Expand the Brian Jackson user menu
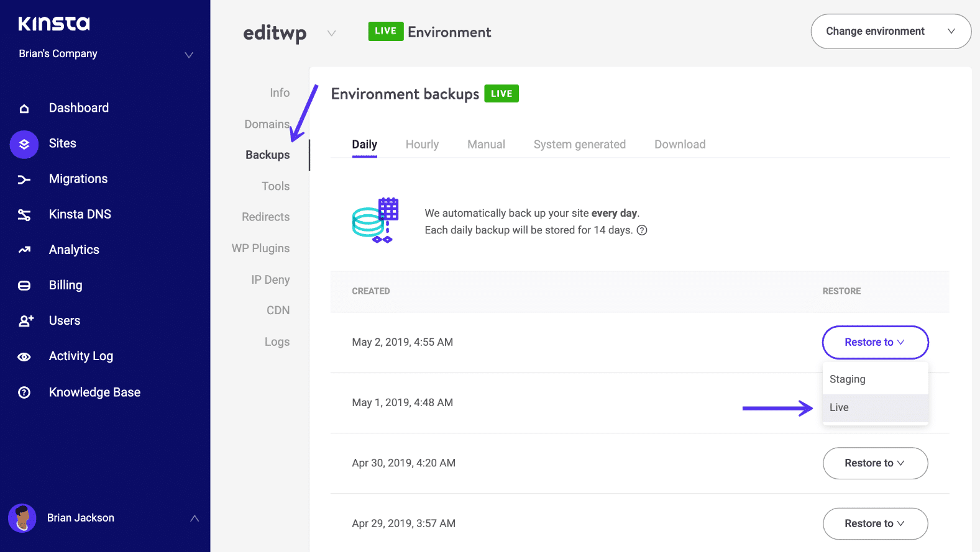This screenshot has height=552, width=980. (x=195, y=518)
